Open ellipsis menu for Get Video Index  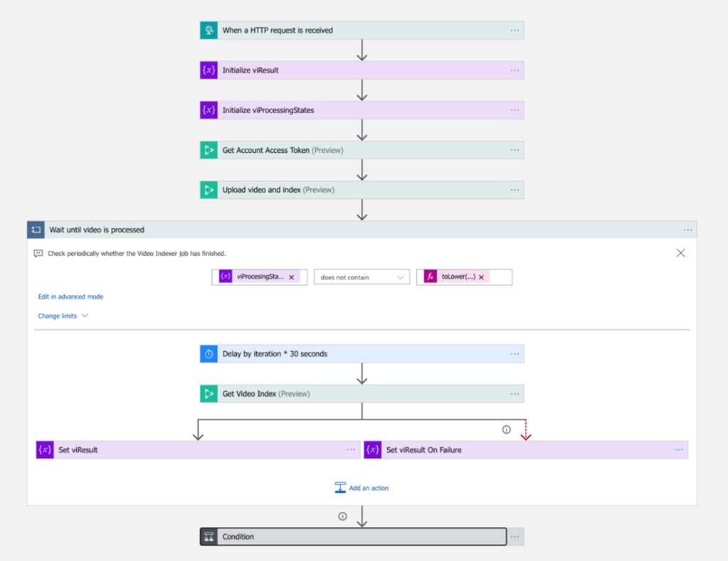coord(515,394)
